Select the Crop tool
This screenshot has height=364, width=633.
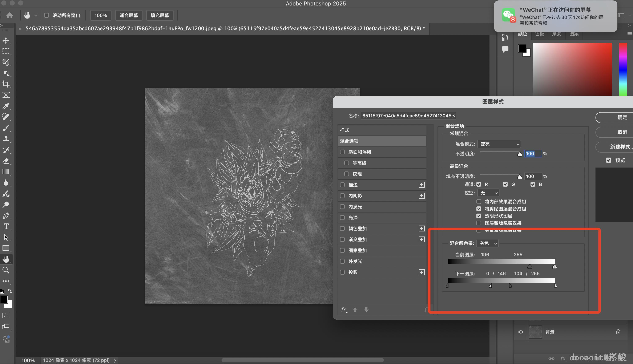coord(6,84)
